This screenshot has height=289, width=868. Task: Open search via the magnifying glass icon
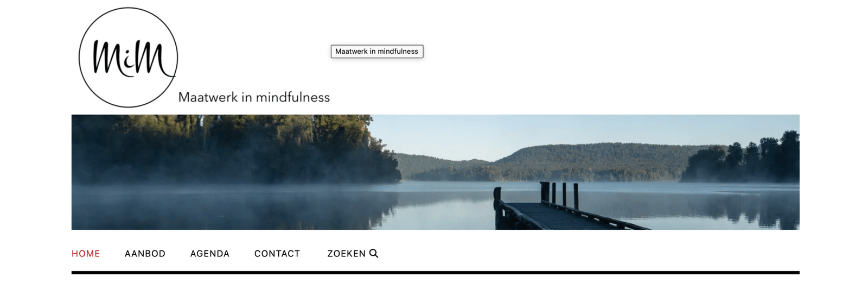coord(374,253)
